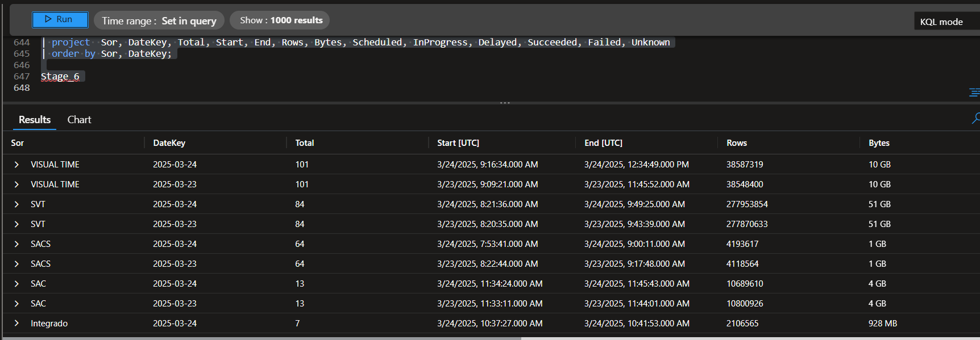Sort by the Rows column header
Viewport: 980px width, 340px height.
tap(737, 143)
